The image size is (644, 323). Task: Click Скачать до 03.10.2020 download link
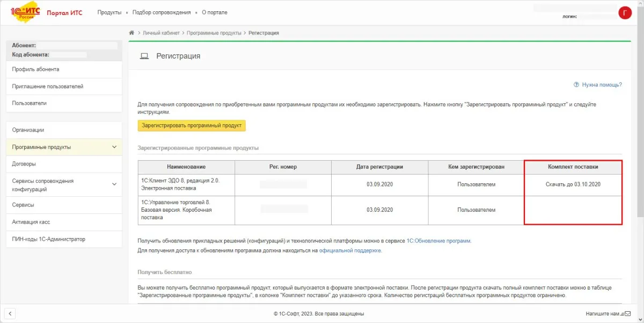coord(573,184)
